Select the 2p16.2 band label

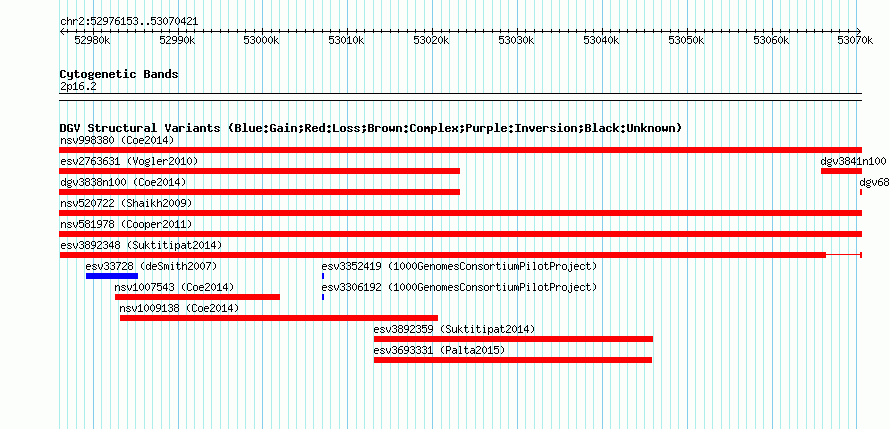pos(78,87)
